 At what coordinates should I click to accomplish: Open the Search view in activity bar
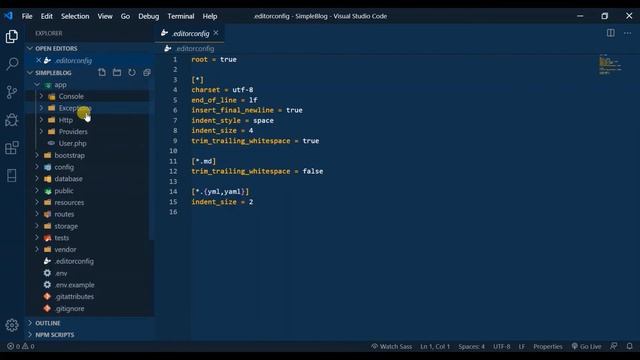click(12, 64)
